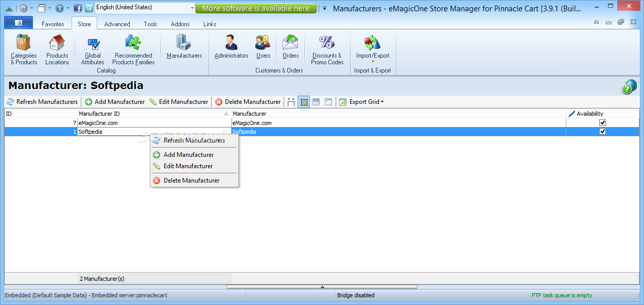This screenshot has width=644, height=305.
Task: Collapse the ribbon with the up chevron
Action: tap(596, 22)
